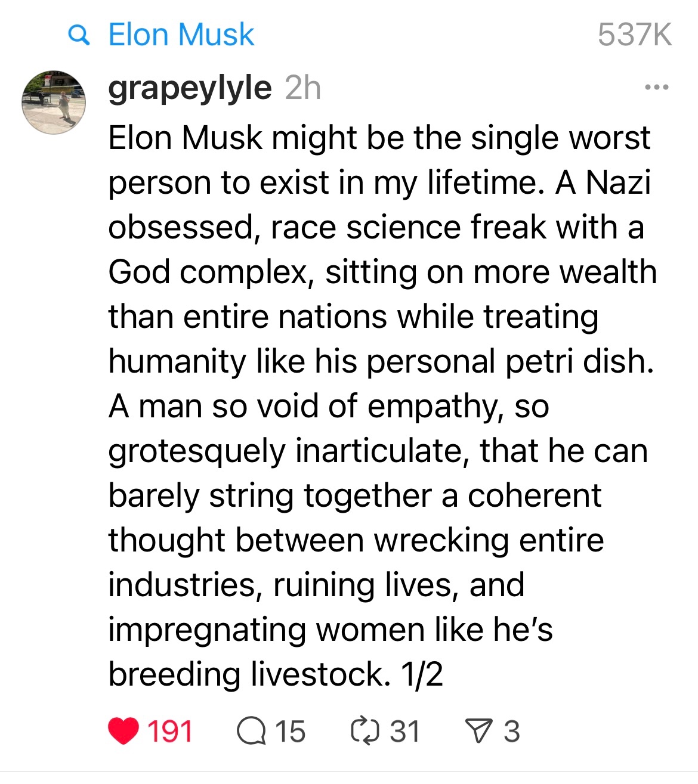The image size is (698, 784).
Task: Click the 537K posts count
Action: [x=634, y=35]
